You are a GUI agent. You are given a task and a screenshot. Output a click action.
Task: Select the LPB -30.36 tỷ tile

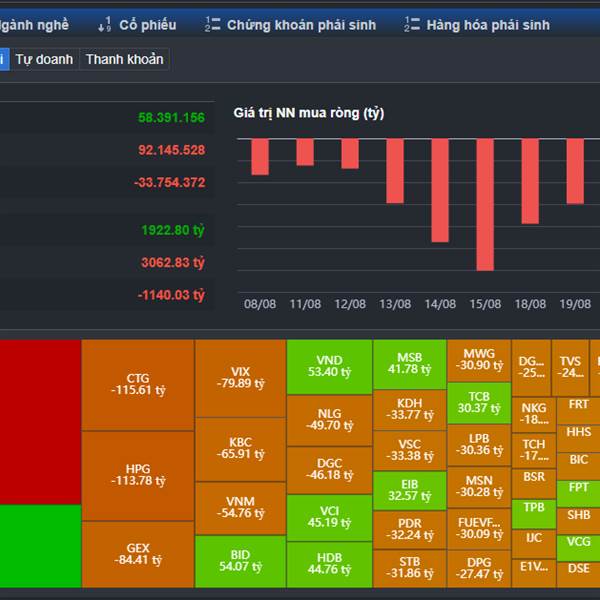coord(479,445)
